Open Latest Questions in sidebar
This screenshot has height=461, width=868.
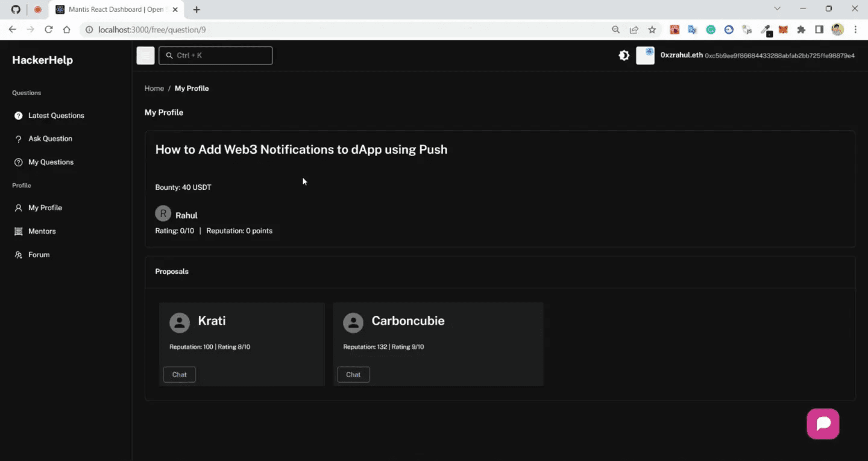[56, 116]
